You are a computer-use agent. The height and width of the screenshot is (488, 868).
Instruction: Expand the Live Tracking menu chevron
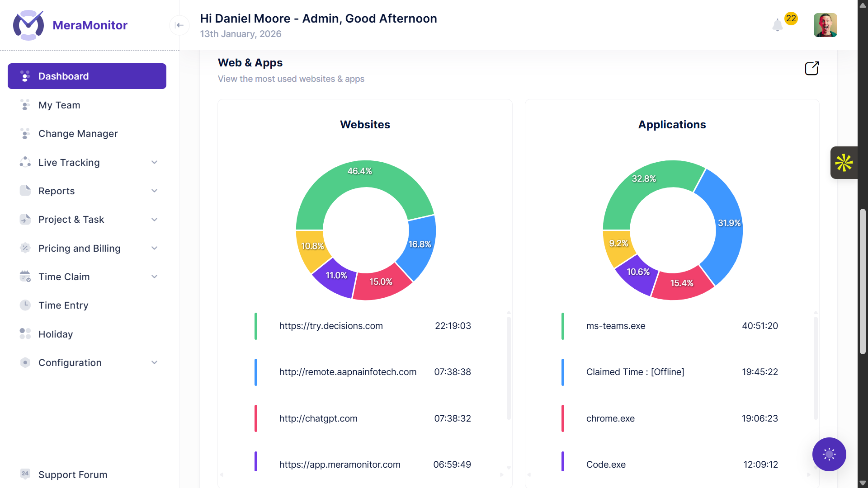point(154,162)
